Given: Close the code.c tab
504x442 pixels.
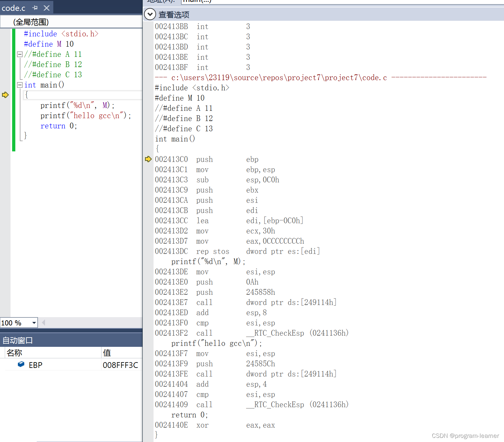Looking at the screenshot, I should pyautogui.click(x=47, y=8).
